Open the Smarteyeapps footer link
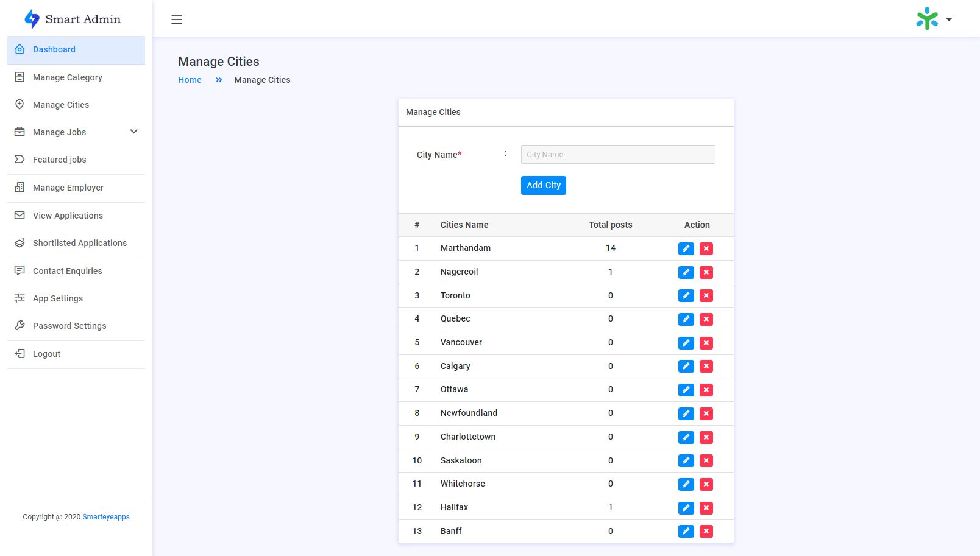Viewport: 980px width, 556px height. coord(106,517)
